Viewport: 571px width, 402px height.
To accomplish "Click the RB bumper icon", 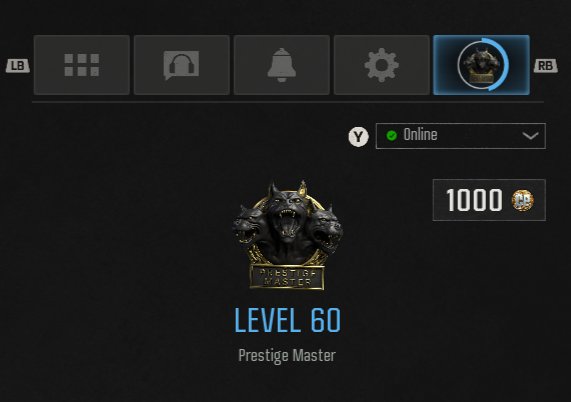I will tap(546, 66).
